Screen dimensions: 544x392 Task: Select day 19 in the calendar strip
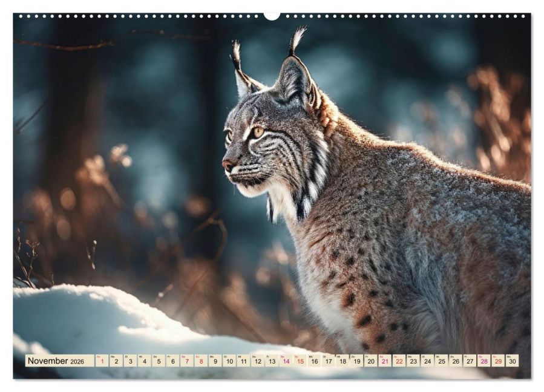[x=357, y=361]
